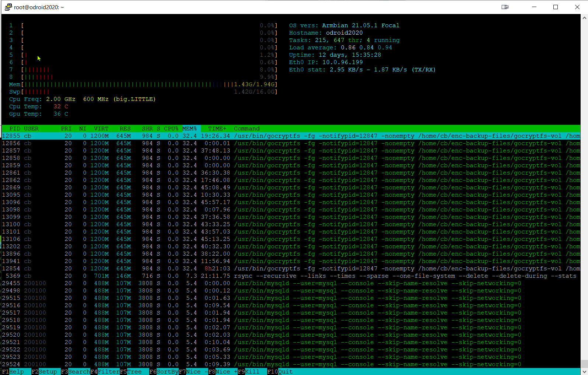
Task: Sort by the CPU% column header
Action: 171,129
